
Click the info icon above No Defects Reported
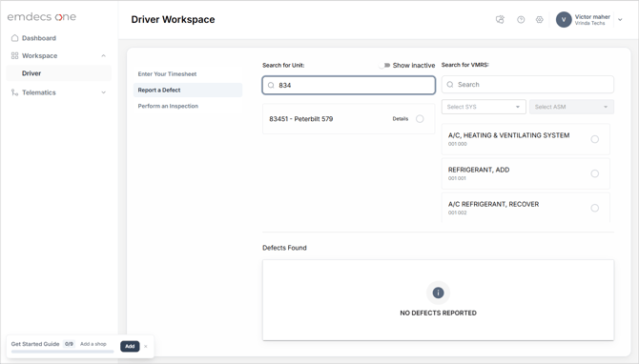pyautogui.click(x=438, y=293)
